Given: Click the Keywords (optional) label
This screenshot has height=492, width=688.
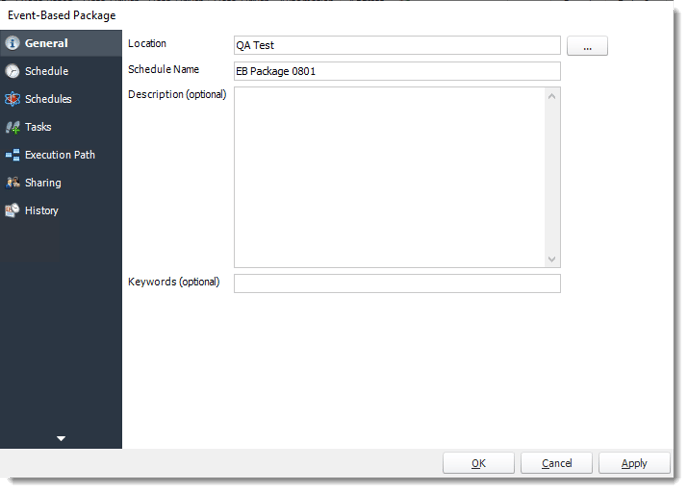Looking at the screenshot, I should point(174,282).
